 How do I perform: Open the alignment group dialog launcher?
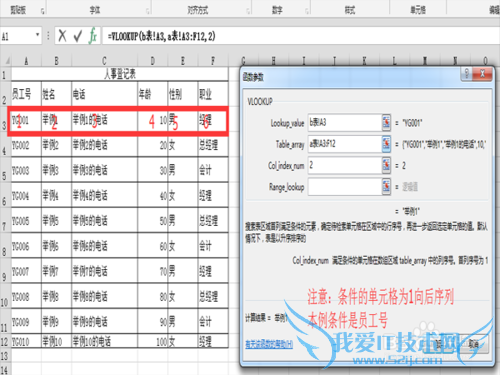248,11
